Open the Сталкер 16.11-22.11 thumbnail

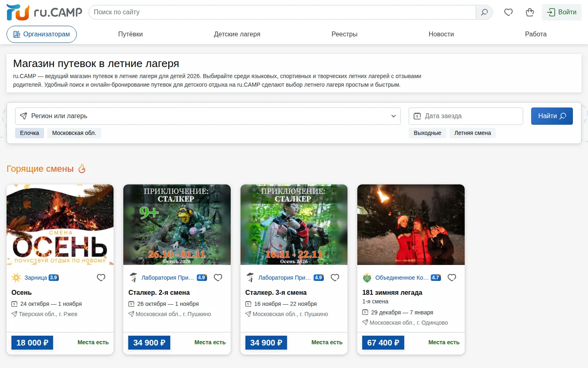click(294, 224)
